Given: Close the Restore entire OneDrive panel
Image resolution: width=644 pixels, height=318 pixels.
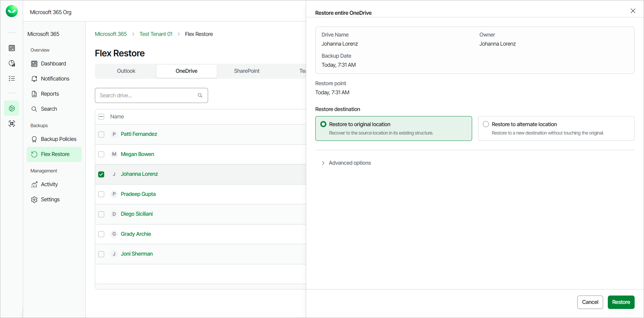Looking at the screenshot, I should tap(633, 11).
